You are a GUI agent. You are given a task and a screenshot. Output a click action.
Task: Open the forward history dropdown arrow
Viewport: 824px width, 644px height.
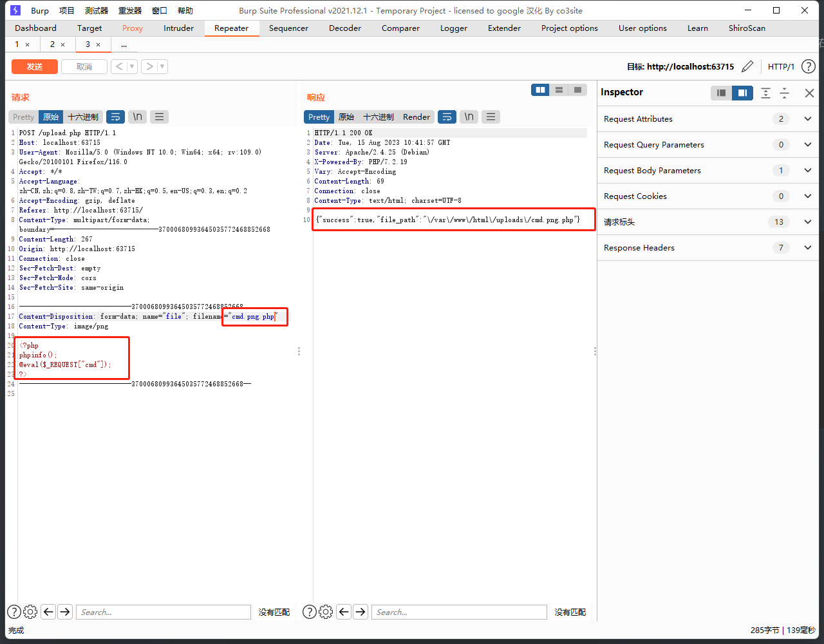[162, 66]
